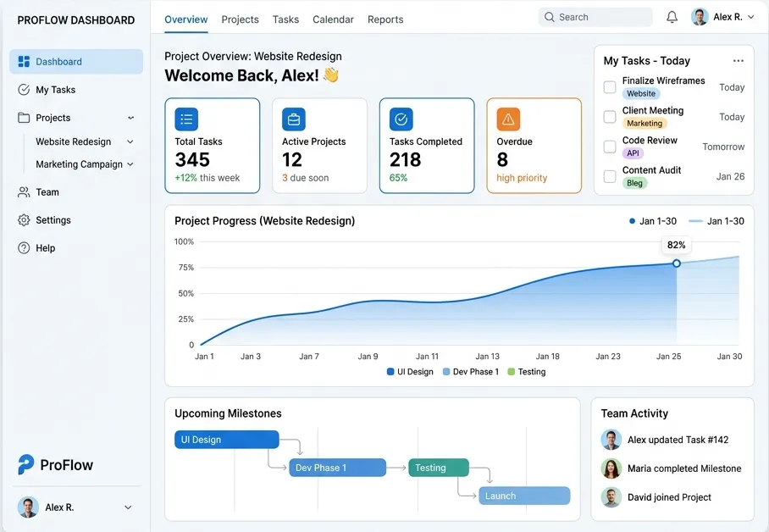This screenshot has height=532, width=769.
Task: Click the Team people icon in sidebar
Action: [x=24, y=192]
